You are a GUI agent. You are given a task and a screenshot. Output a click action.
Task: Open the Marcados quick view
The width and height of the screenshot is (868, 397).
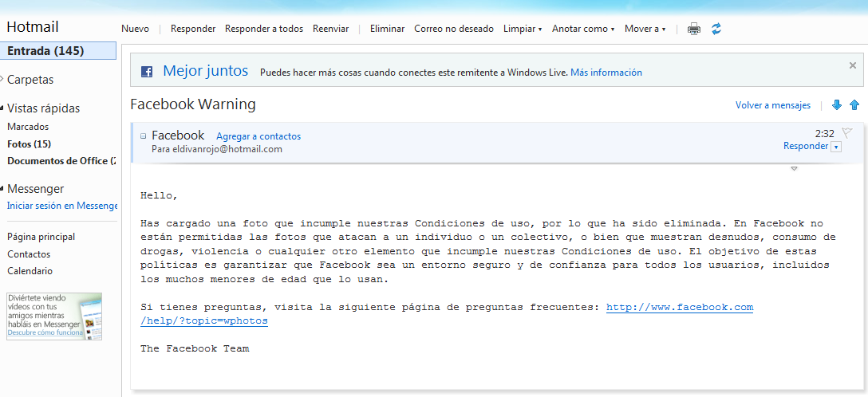28,127
